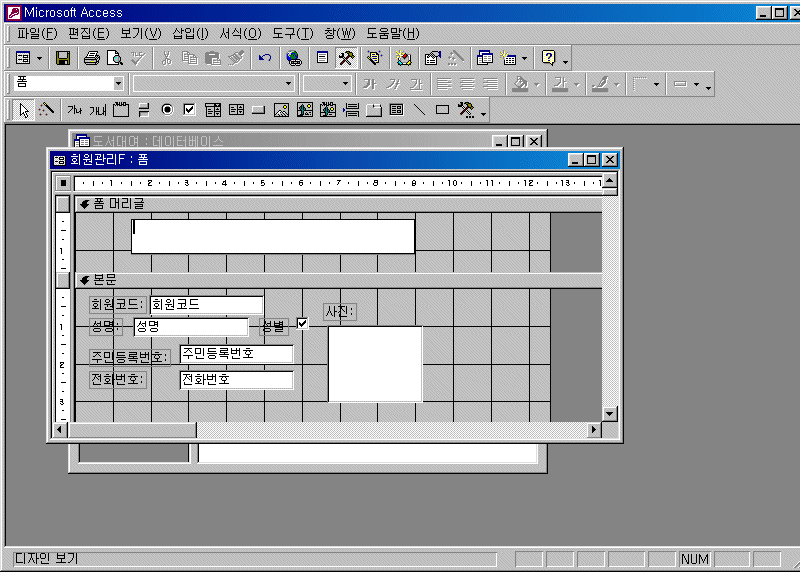800x572 pixels.
Task: Open the 파일(F) menu
Action: (37, 34)
